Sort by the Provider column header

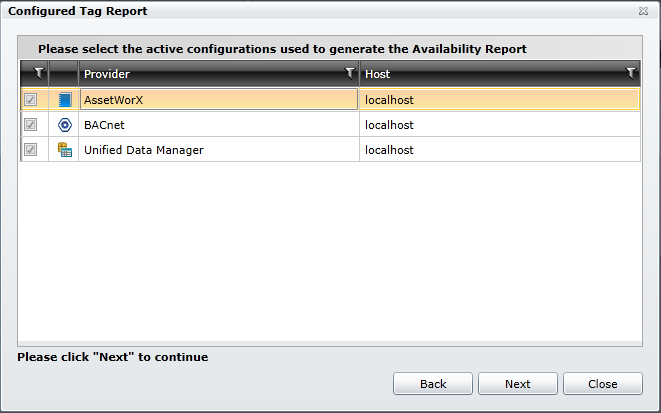pos(200,74)
